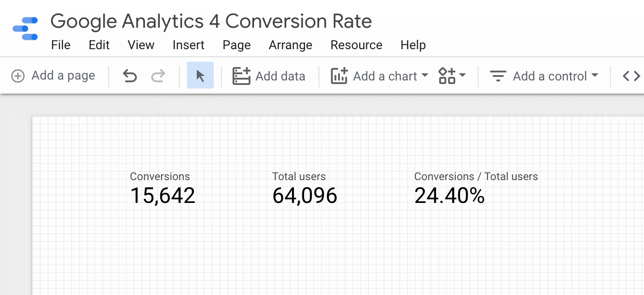Click the Add a page button
Image resolution: width=644 pixels, height=295 pixels.
pos(53,76)
